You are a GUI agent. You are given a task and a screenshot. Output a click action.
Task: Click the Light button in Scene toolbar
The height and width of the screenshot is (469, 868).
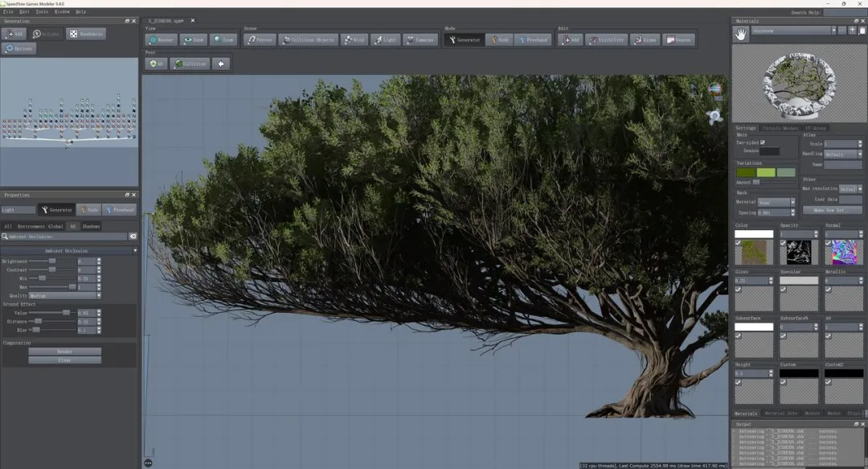pos(386,39)
